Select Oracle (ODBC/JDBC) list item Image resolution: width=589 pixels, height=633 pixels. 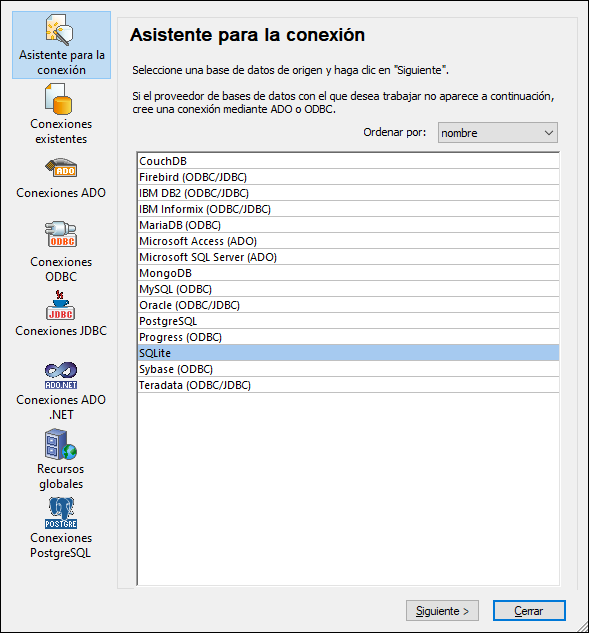(348, 305)
